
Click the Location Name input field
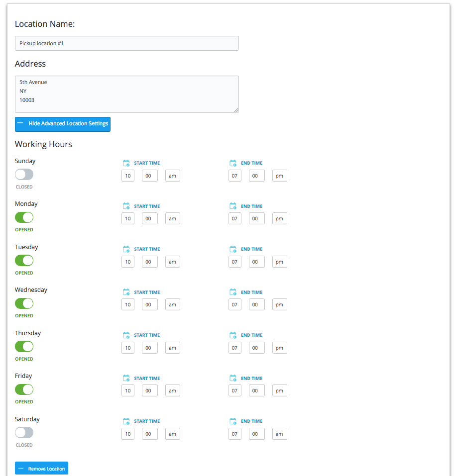(x=127, y=43)
